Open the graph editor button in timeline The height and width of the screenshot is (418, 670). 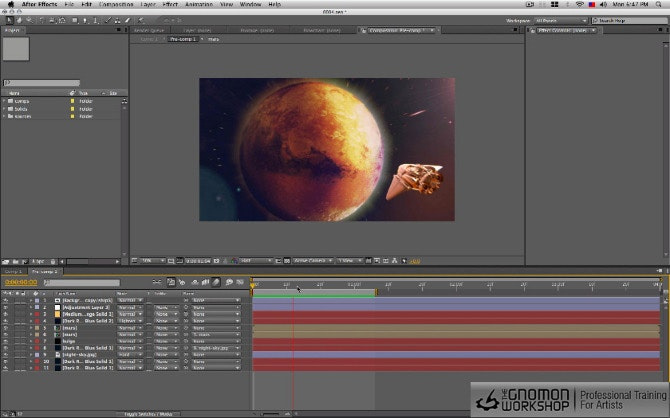(240, 282)
